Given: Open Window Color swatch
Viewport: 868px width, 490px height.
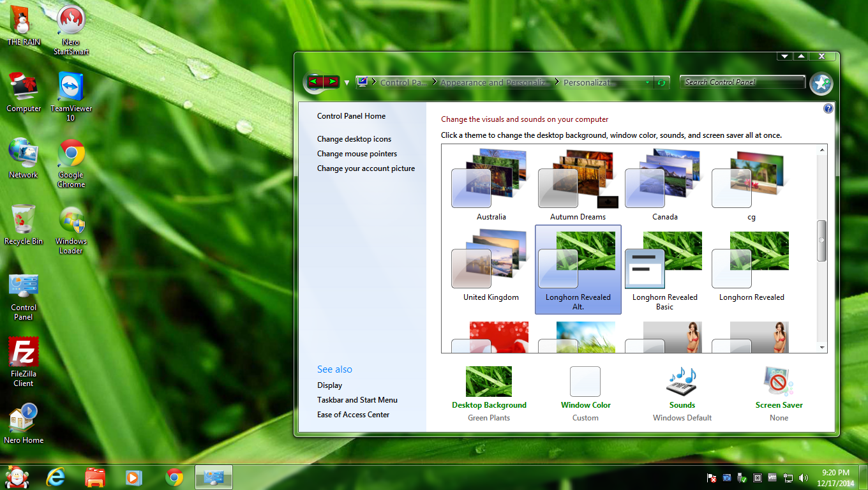Looking at the screenshot, I should pos(585,382).
